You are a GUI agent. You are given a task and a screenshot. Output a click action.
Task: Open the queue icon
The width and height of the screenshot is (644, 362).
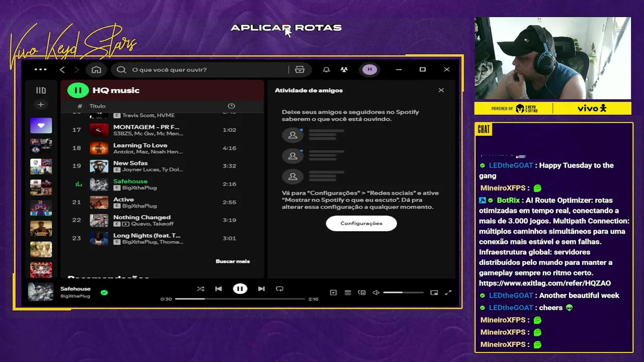(x=348, y=292)
